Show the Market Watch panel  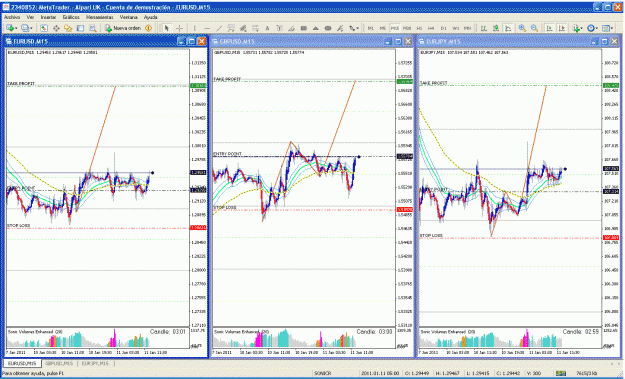point(44,28)
